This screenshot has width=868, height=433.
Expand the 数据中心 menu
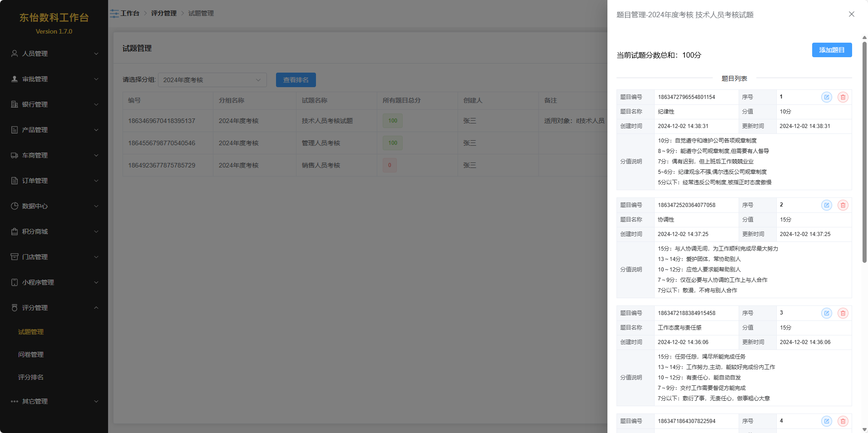click(54, 206)
